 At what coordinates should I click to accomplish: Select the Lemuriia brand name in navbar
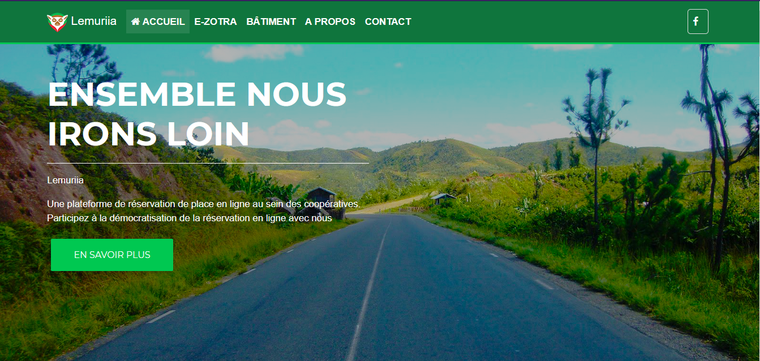click(94, 21)
